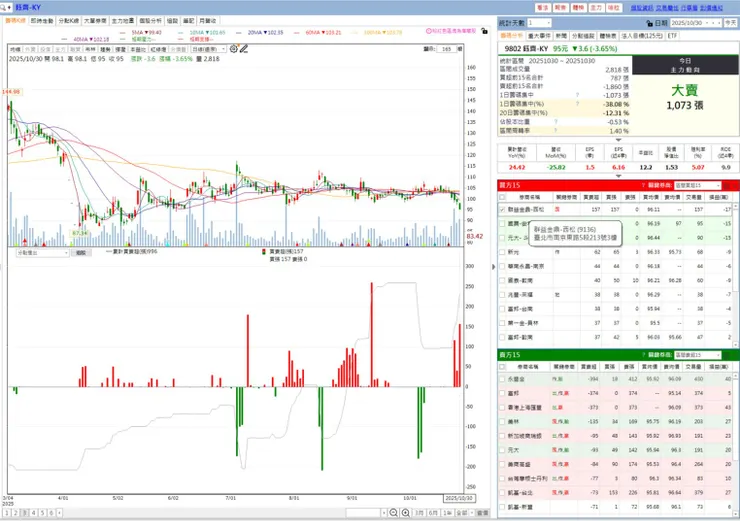
Task: Open 關鍵券商 dropdown in 賣方15 header
Action: [x=697, y=354]
